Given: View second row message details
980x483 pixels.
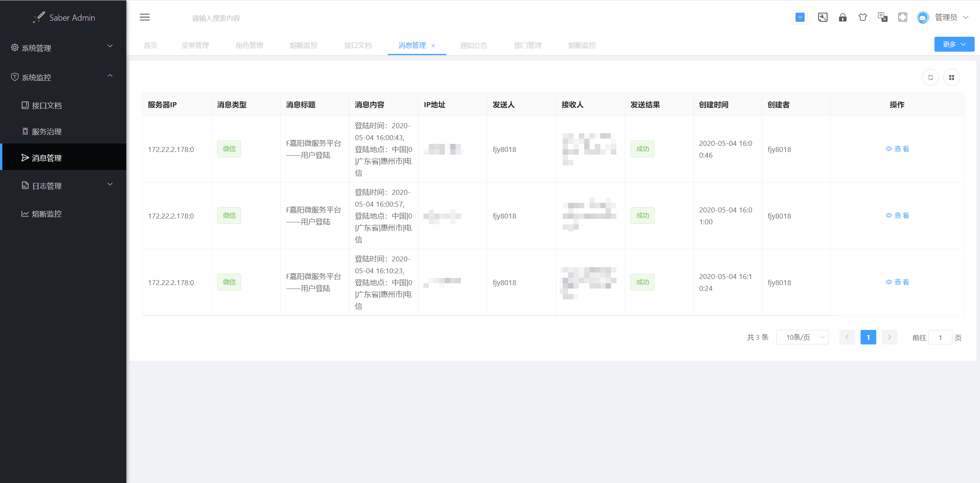Looking at the screenshot, I should pos(897,215).
